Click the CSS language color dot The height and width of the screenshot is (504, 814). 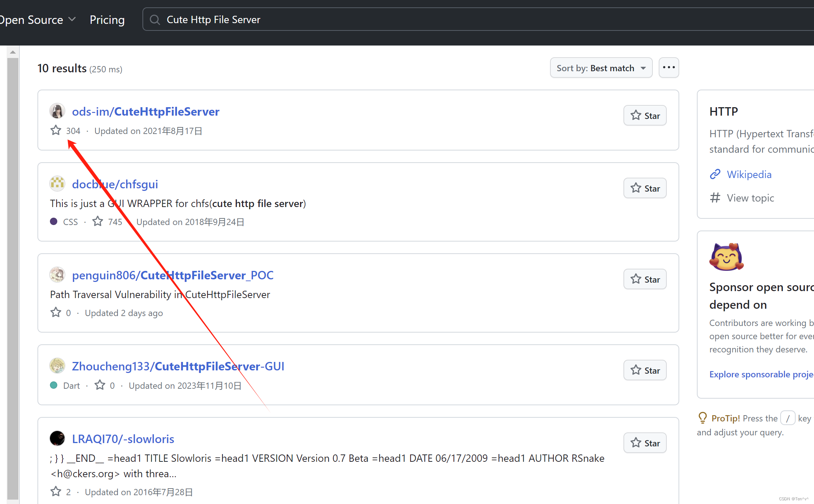54,221
